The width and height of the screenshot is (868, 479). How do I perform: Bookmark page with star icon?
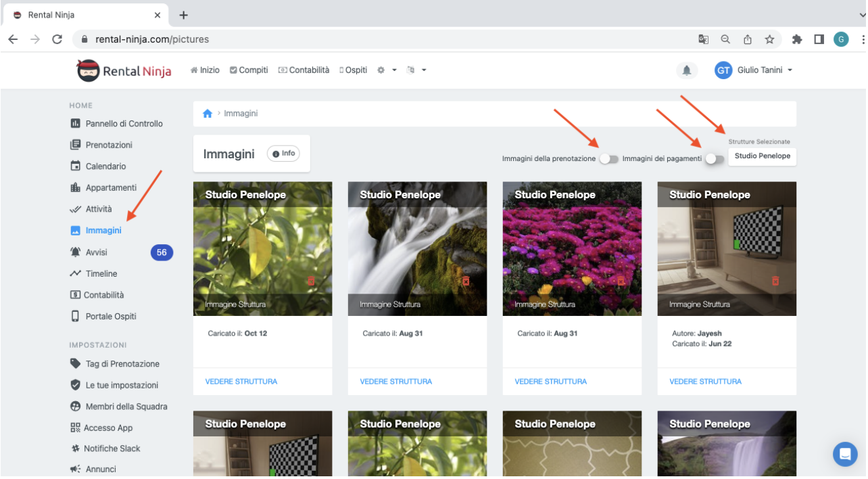(769, 39)
